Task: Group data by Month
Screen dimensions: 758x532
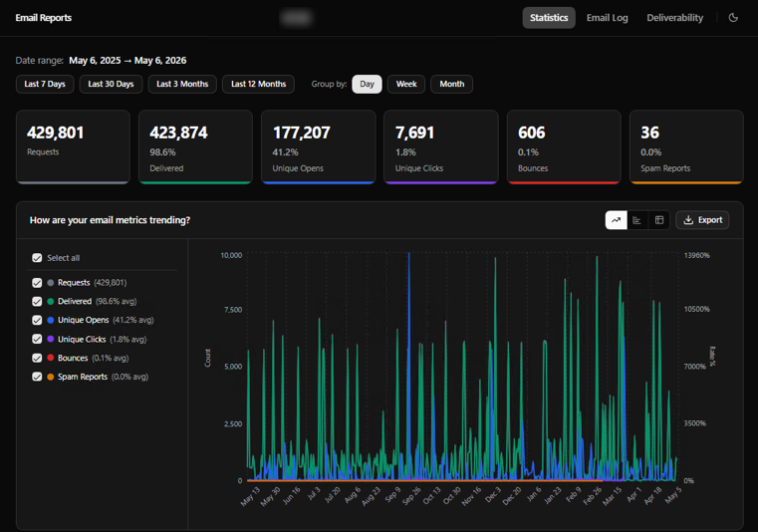Action: click(451, 84)
